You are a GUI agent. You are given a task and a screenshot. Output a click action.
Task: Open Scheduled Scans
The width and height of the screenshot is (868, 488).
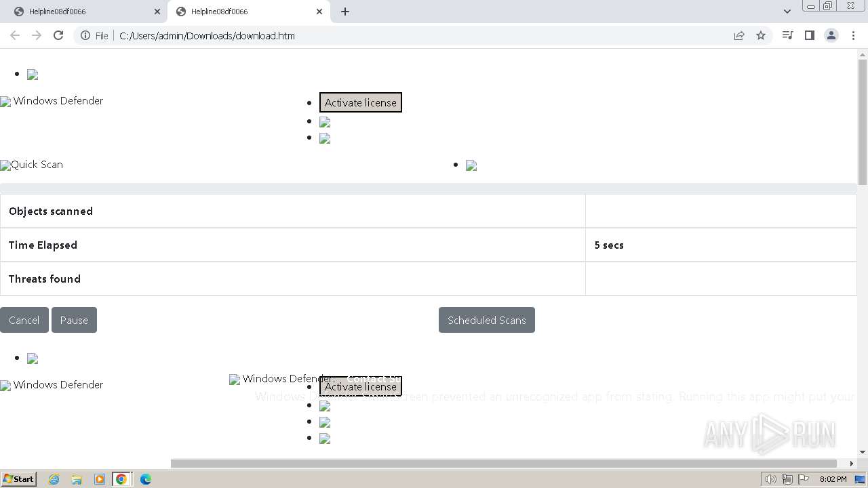point(487,320)
